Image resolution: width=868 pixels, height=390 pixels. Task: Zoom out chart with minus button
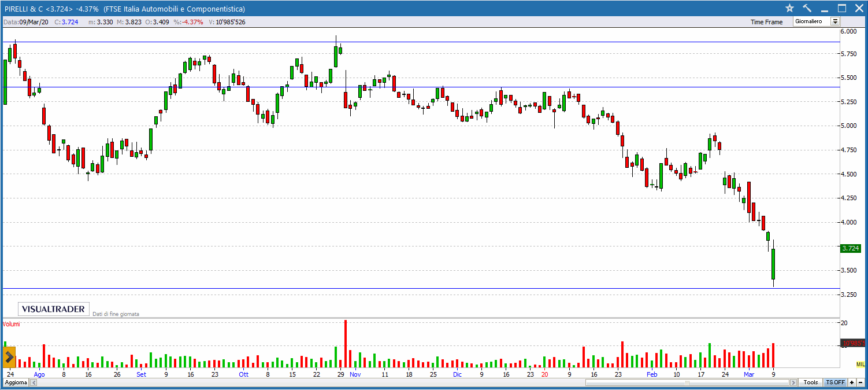click(860, 382)
